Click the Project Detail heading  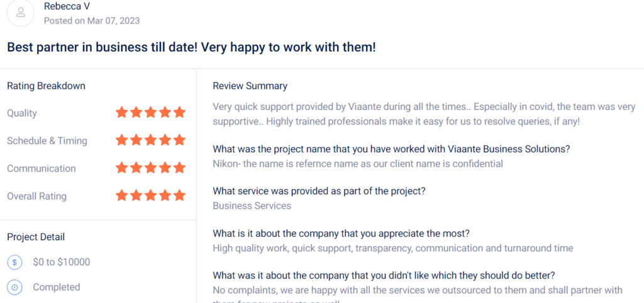coord(36,237)
